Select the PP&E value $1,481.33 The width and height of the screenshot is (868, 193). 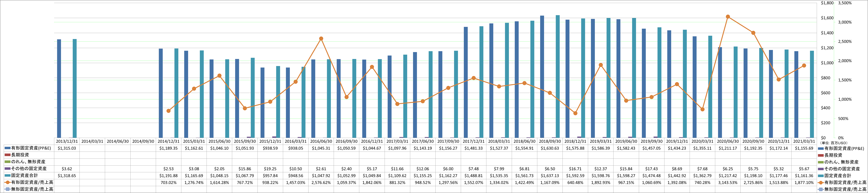click(473, 148)
